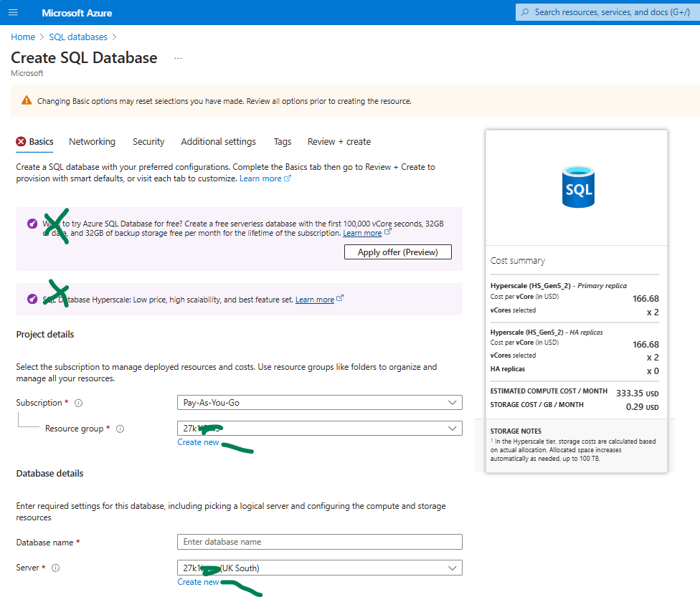
Task: Open the Resource group dropdown
Action: click(x=320, y=429)
